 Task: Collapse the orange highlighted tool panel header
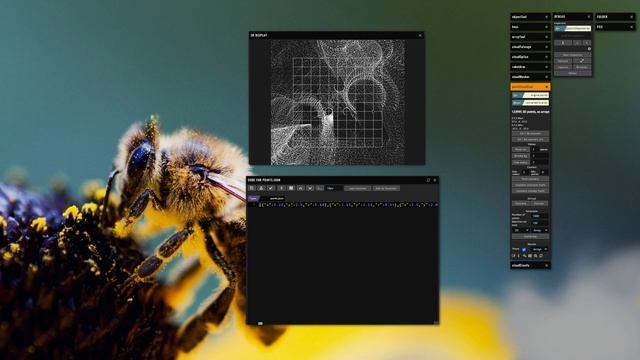[x=530, y=87]
